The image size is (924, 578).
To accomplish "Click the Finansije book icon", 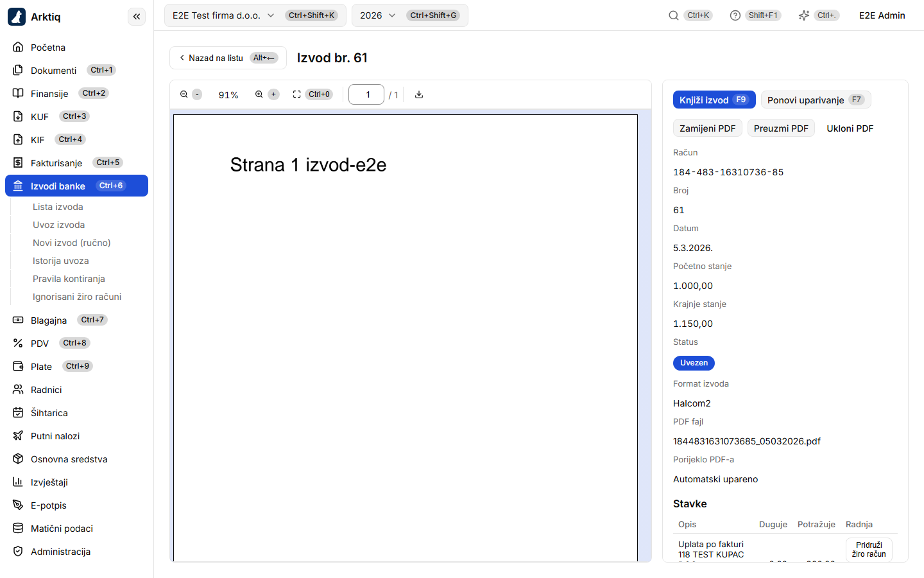I will tap(18, 94).
